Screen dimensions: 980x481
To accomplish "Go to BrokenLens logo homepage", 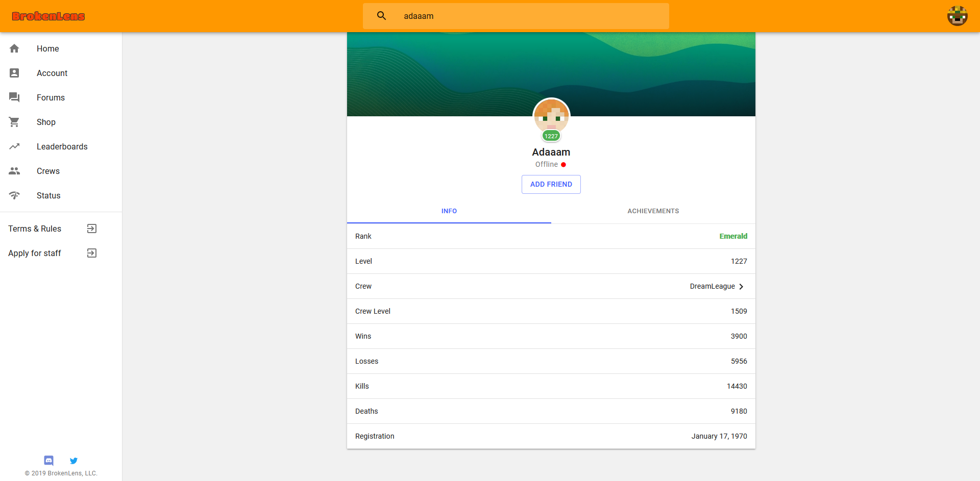I will pos(48,16).
